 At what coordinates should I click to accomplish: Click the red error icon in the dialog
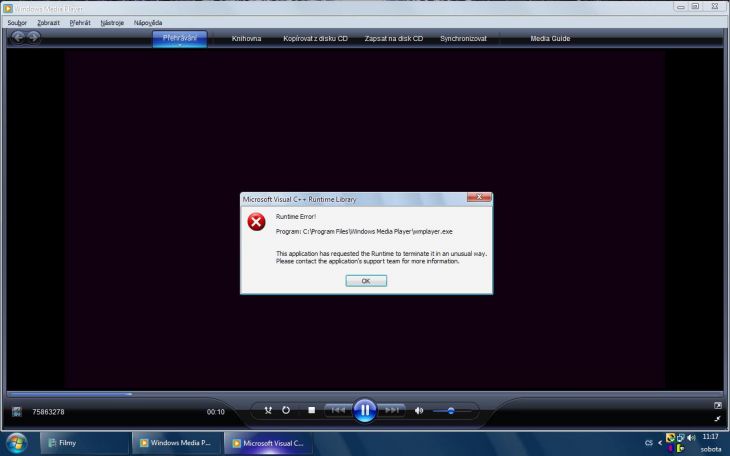[x=256, y=222]
